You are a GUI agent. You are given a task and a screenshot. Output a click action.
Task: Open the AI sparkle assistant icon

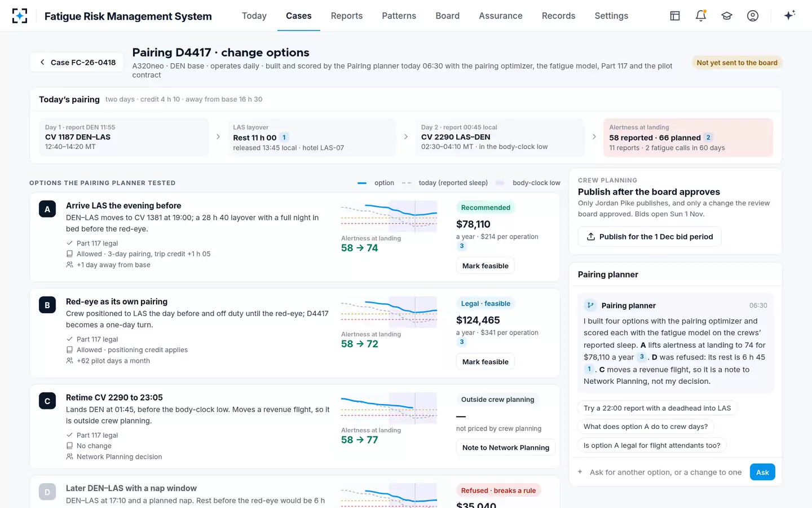789,15
